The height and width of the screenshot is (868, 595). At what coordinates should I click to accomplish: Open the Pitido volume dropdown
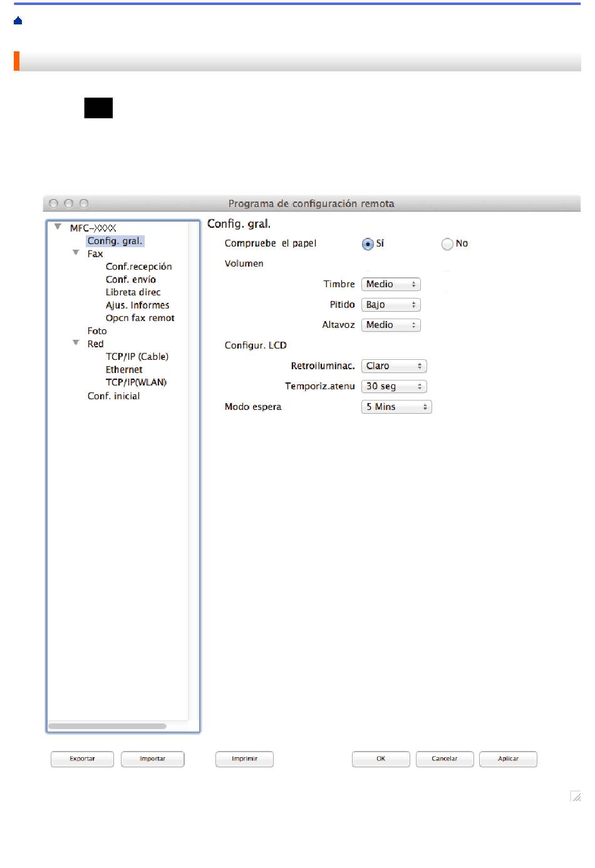[x=391, y=305]
